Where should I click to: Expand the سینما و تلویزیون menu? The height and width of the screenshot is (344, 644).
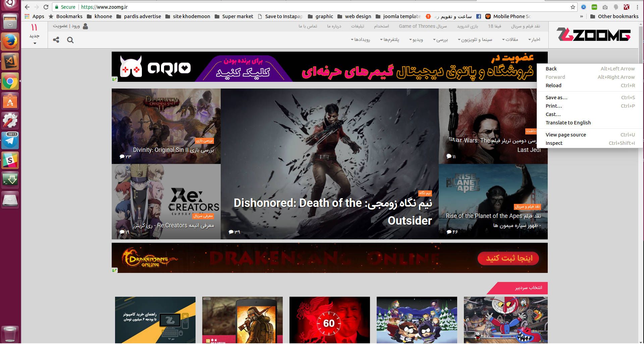point(475,40)
